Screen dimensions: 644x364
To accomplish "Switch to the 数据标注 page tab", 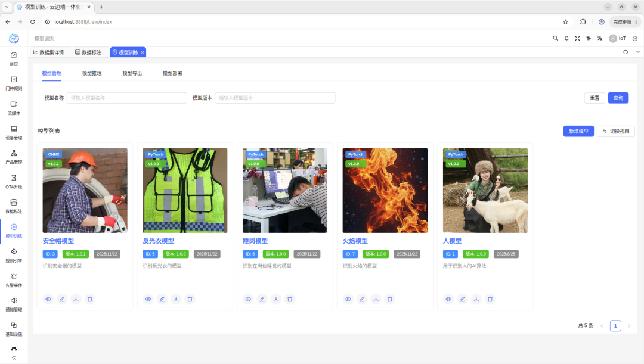I will click(x=88, y=52).
